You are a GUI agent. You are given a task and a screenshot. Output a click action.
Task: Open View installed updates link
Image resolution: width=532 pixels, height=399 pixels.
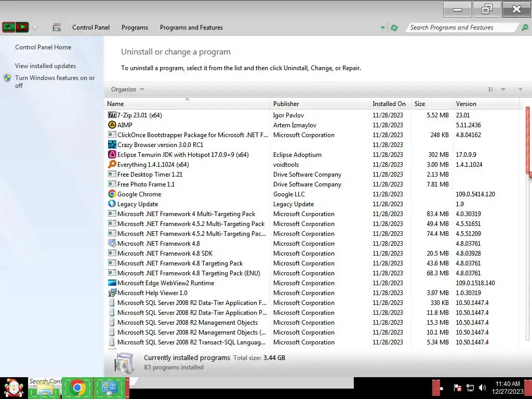tap(46, 66)
